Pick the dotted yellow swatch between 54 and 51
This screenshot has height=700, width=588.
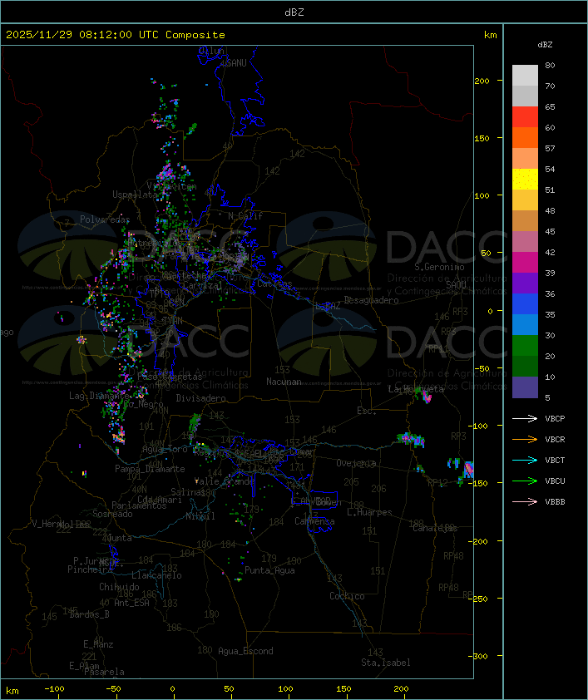(x=525, y=180)
